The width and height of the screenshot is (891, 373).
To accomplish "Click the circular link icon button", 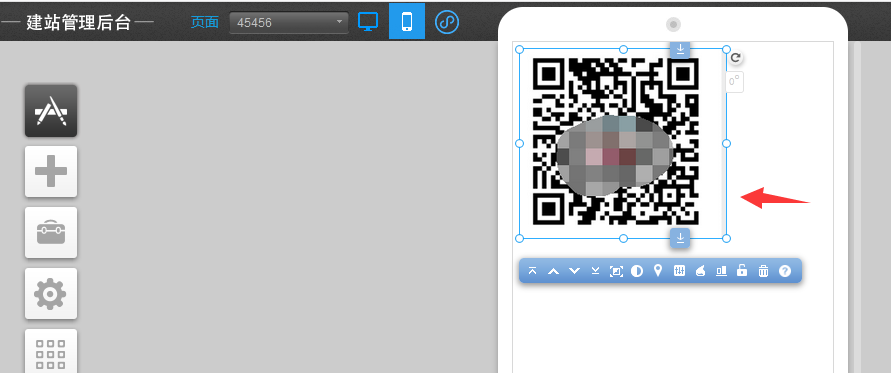I will click(447, 22).
